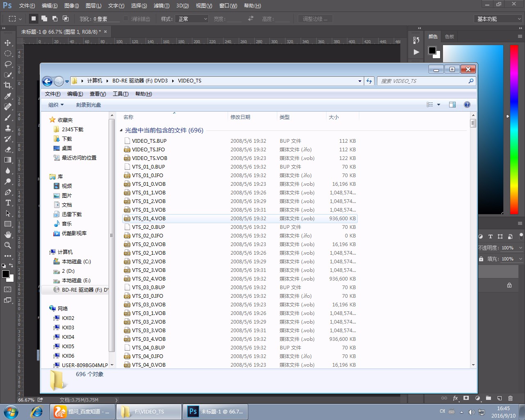525x420 pixels.
Task: Select the Hand tool
Action: click(x=8, y=235)
